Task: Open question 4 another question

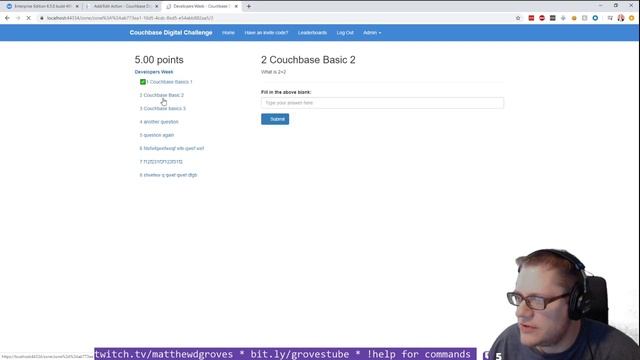Action: point(159,122)
